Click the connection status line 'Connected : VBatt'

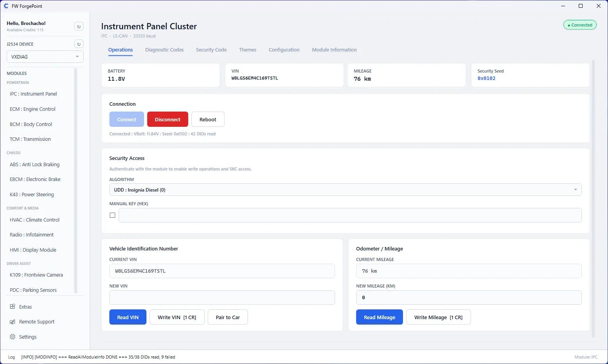click(162, 134)
